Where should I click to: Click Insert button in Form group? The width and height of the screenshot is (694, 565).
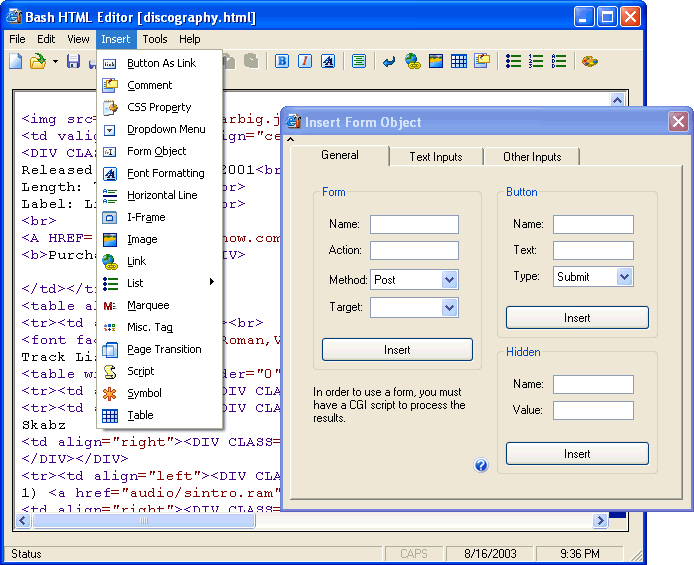coord(397,350)
